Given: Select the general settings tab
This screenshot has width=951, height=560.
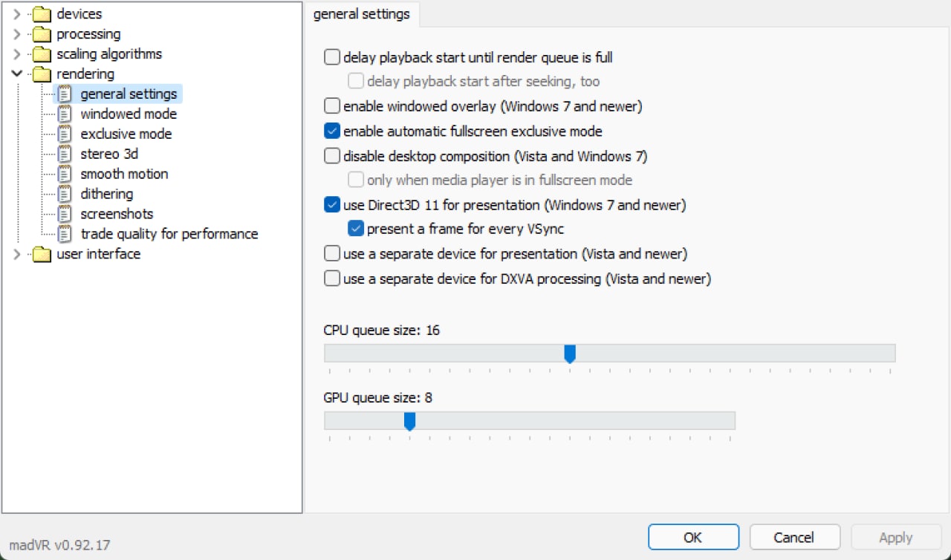Looking at the screenshot, I should click(x=362, y=14).
